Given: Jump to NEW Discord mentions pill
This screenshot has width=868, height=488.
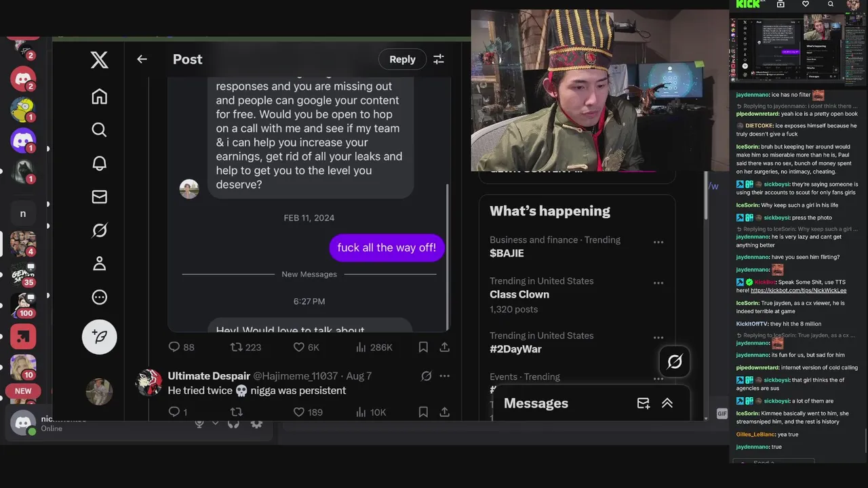Looking at the screenshot, I should pos(23,391).
